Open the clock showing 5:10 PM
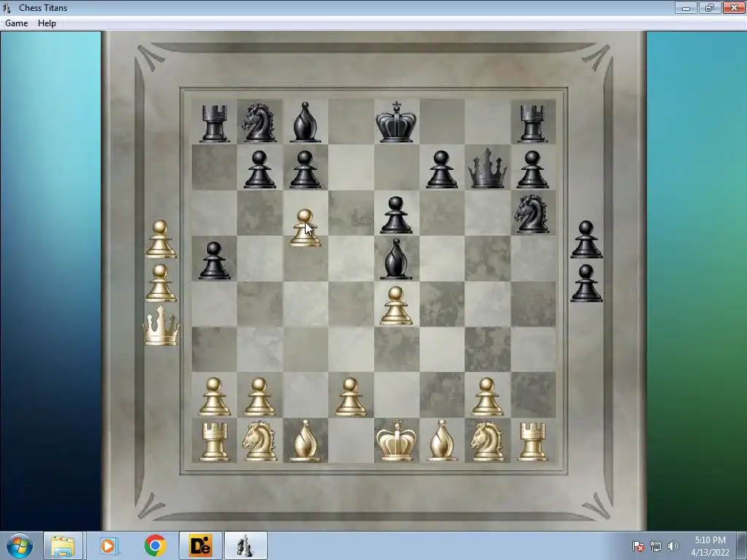747x560 pixels. tap(711, 546)
